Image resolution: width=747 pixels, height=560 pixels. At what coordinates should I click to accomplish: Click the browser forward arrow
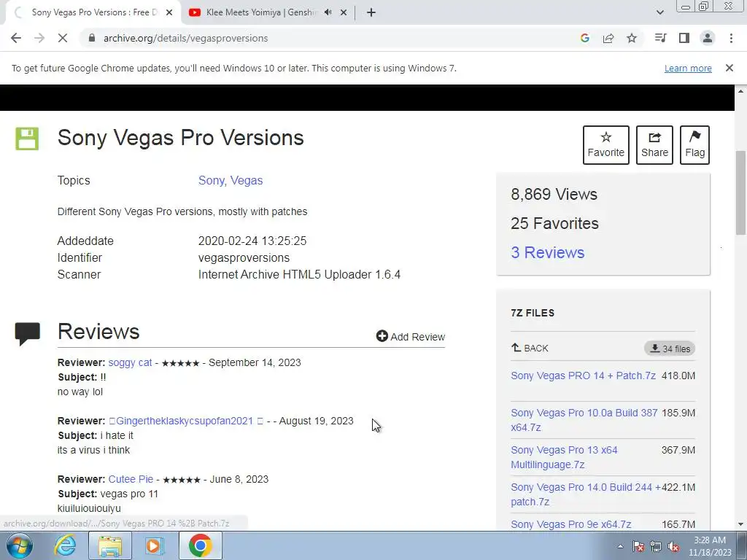(39, 38)
